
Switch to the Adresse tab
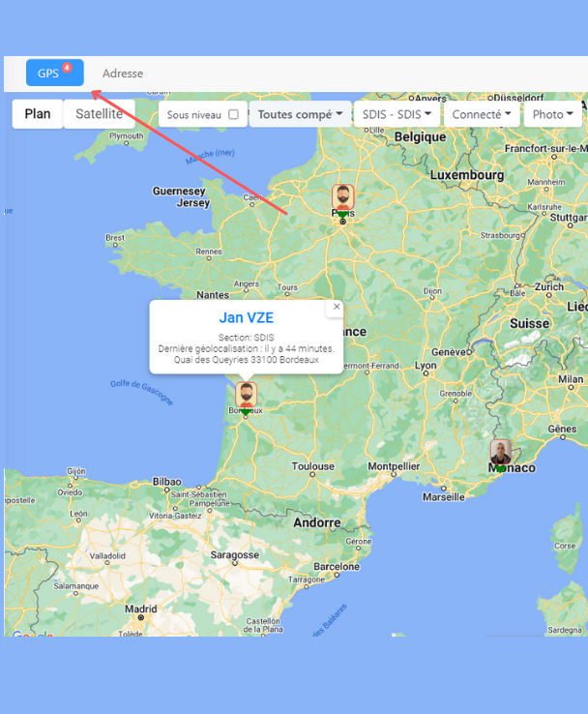click(x=123, y=74)
